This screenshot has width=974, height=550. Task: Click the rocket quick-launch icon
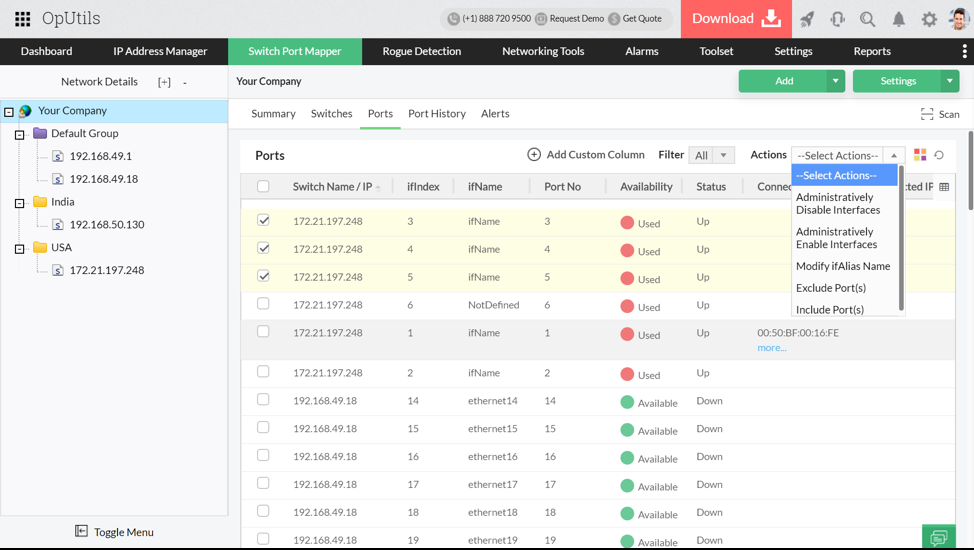[807, 19]
